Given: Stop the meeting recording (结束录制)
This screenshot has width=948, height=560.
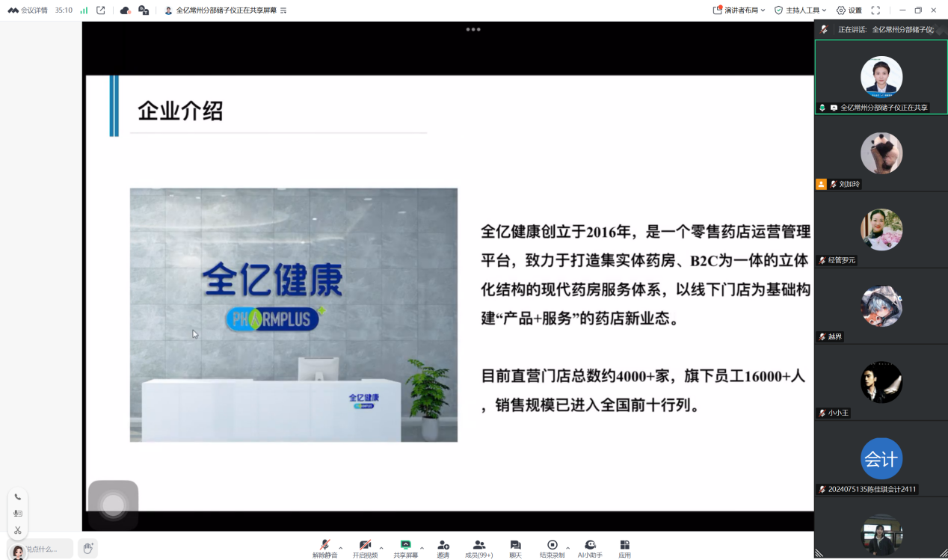Looking at the screenshot, I should pos(552,548).
